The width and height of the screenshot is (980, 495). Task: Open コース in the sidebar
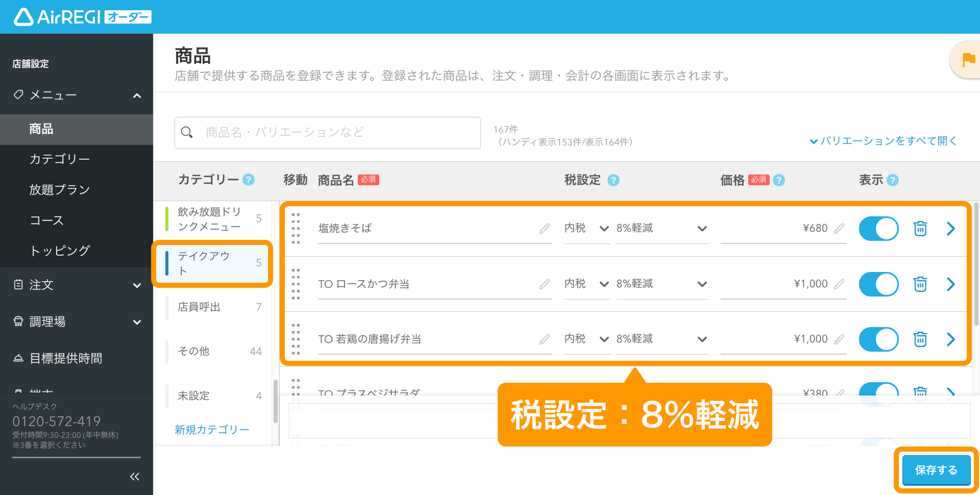click(x=77, y=220)
